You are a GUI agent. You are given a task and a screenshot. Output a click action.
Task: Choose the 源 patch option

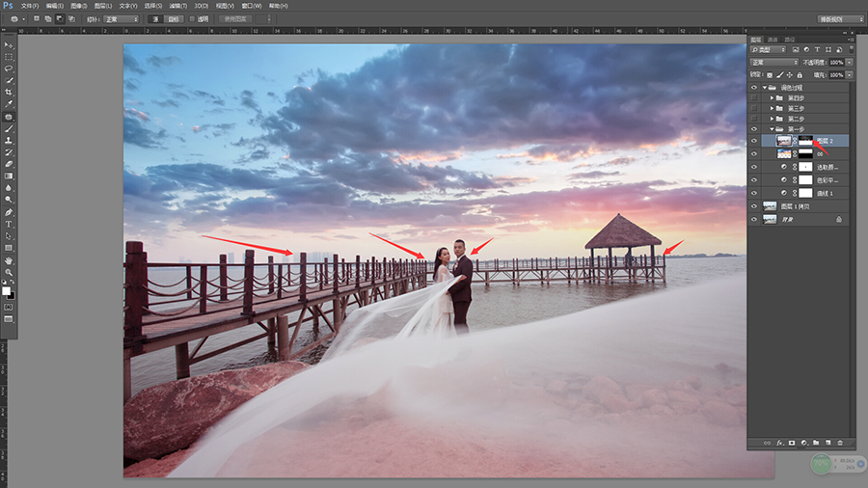155,19
